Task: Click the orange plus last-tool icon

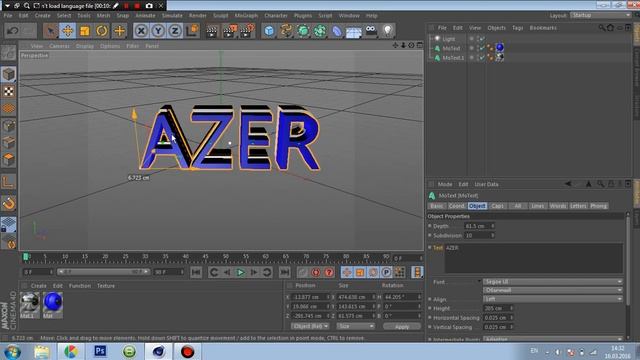Action: click(119, 31)
